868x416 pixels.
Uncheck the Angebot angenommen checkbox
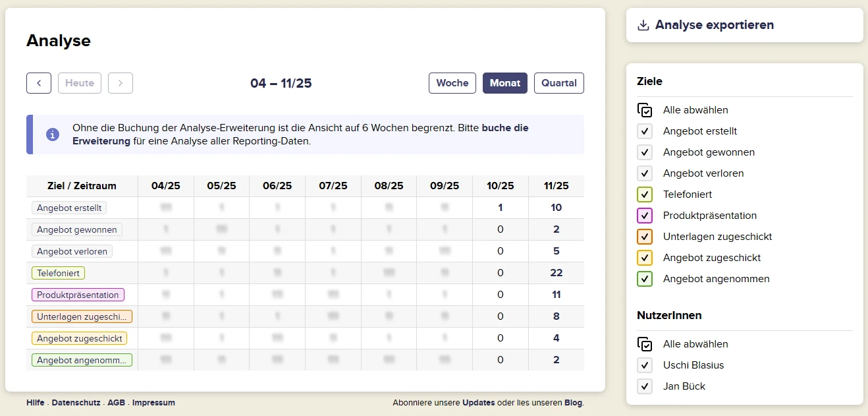[x=645, y=279]
